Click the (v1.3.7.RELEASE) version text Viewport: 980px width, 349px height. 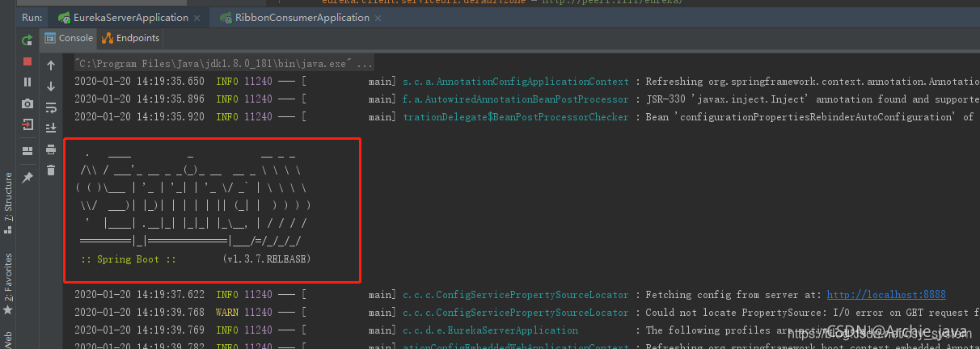[266, 259]
